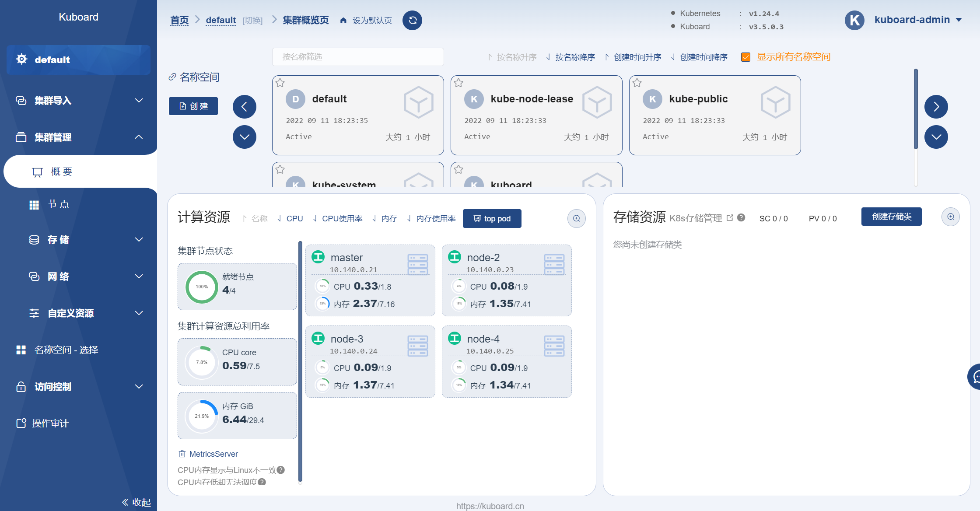This screenshot has height=511, width=980.
Task: Click the master node server icon
Action: 417,264
